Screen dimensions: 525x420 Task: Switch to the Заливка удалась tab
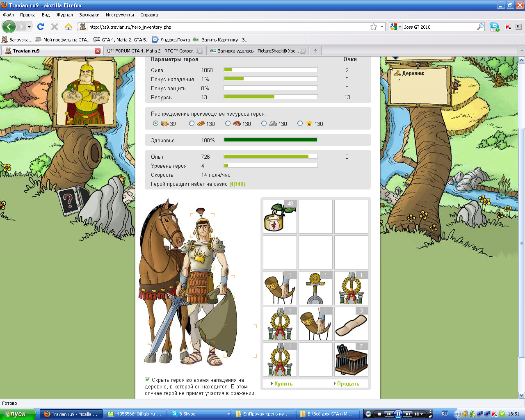click(x=257, y=51)
